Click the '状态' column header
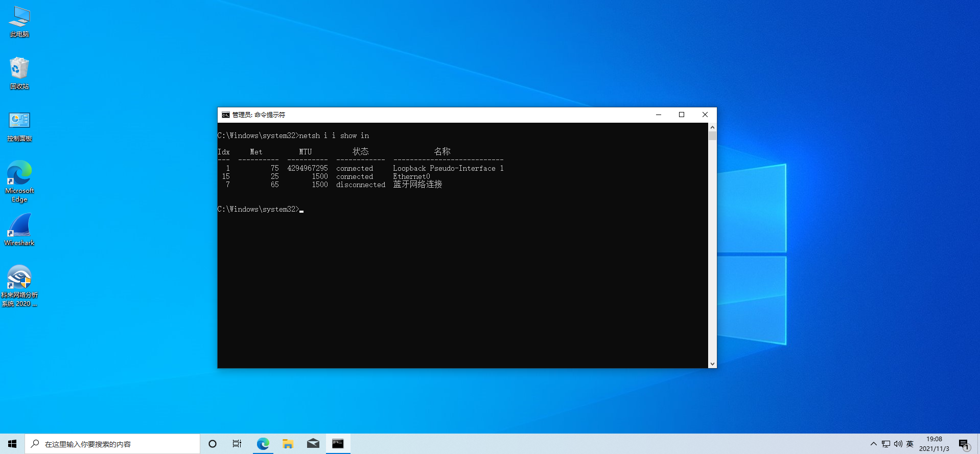The image size is (980, 454). pyautogui.click(x=361, y=152)
